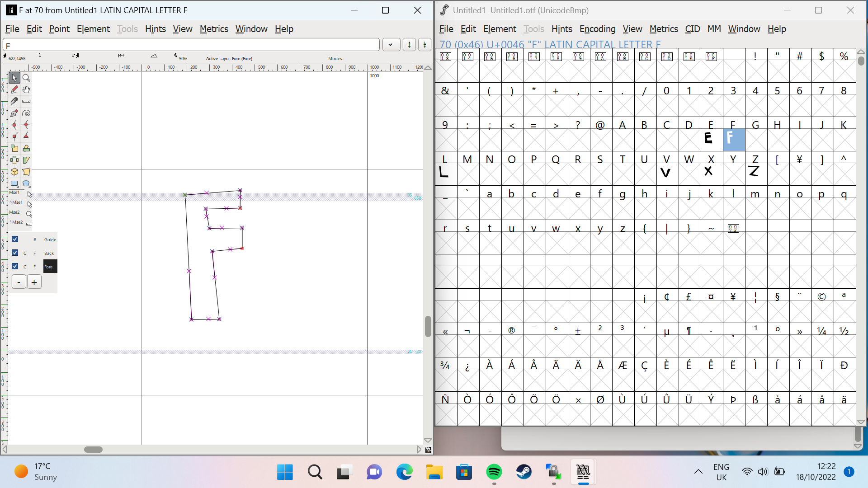Click the previous word up-arrow button
This screenshot has width=868, height=488.
[410, 45]
